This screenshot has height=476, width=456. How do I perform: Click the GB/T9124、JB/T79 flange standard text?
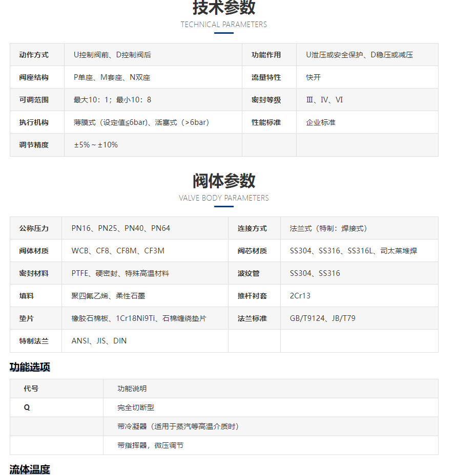coord(322,318)
